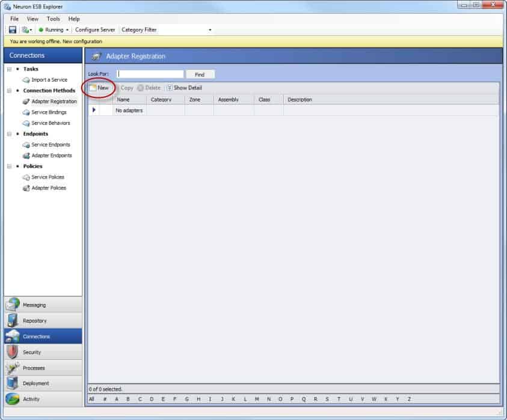Viewport: 507px width, 420px height.
Task: Sort by the Description column header
Action: [390, 100]
